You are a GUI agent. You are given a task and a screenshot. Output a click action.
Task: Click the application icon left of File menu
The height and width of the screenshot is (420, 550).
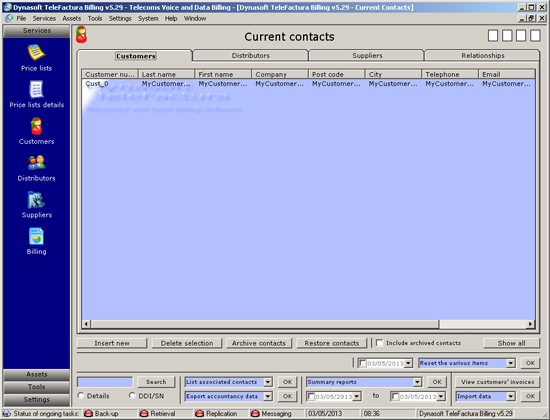[x=9, y=18]
